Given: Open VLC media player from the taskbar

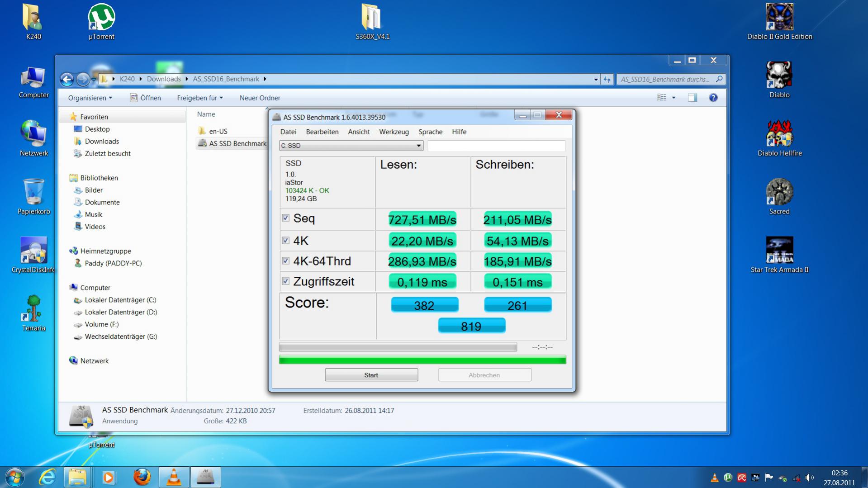Looking at the screenshot, I should [x=174, y=477].
